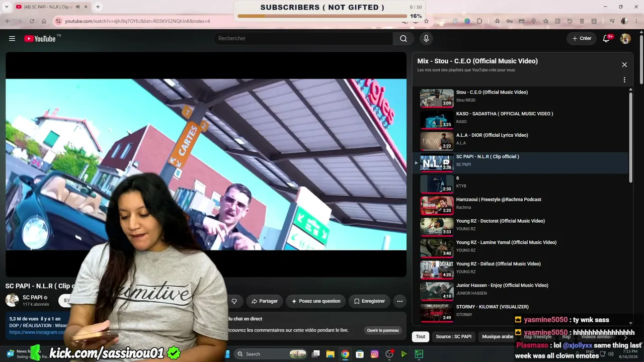Screen dimensions: 644x362
Task: Play Young RZ - Défaut thumbnail
Action: coord(437,270)
